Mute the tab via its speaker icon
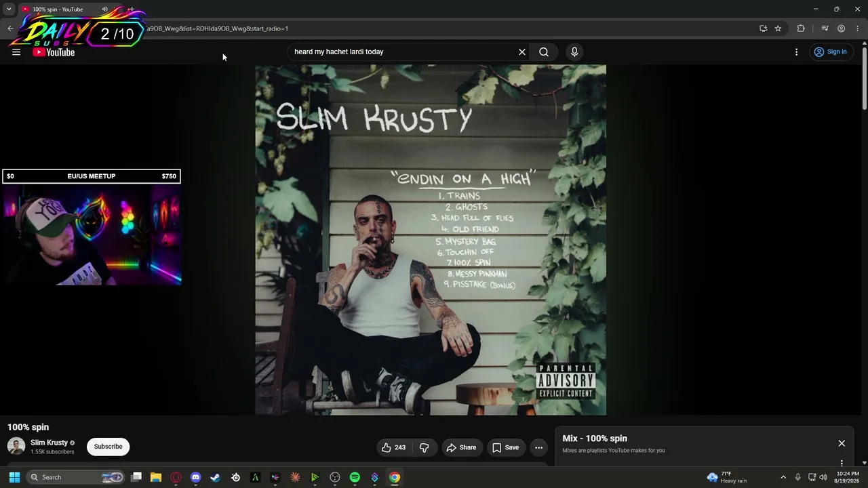 pos(104,9)
